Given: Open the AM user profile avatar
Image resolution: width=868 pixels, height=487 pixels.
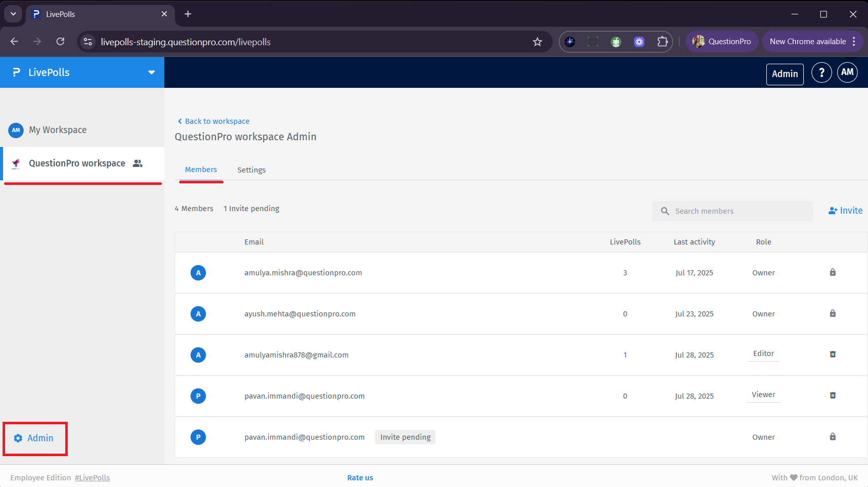Looking at the screenshot, I should pyautogui.click(x=847, y=72).
